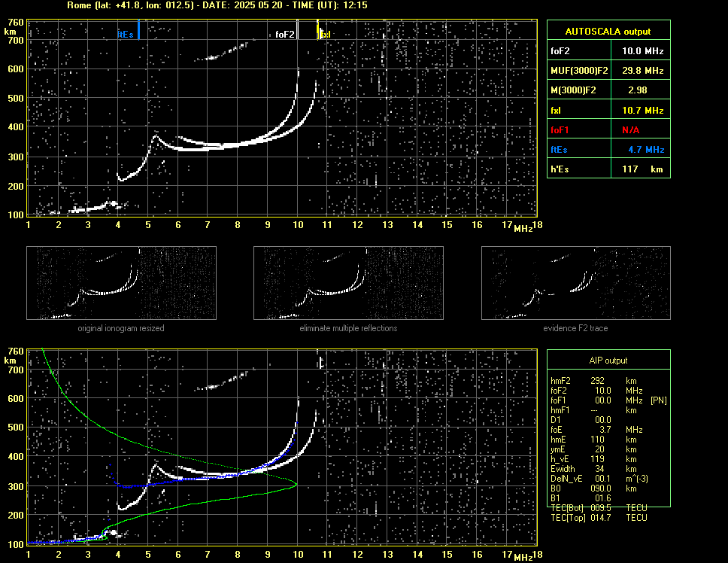Click the B1 01.6 row
The height and width of the screenshot is (563, 728).
click(x=581, y=498)
